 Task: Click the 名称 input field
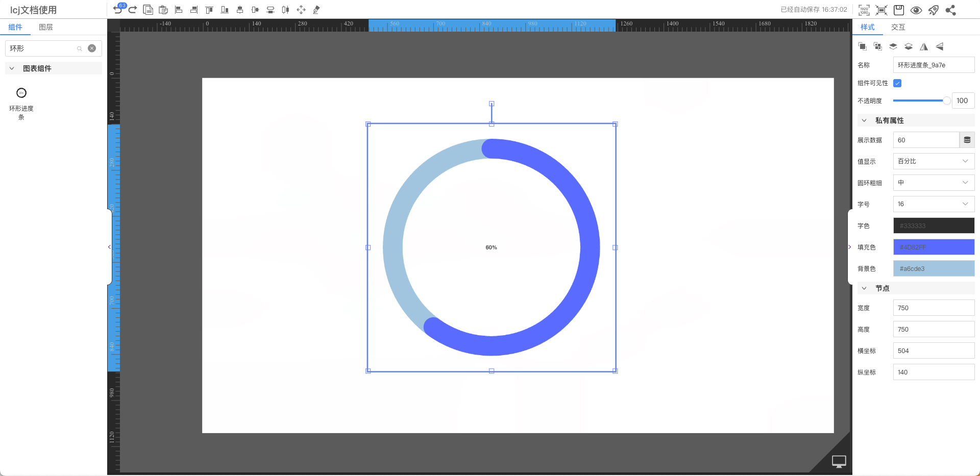(934, 65)
